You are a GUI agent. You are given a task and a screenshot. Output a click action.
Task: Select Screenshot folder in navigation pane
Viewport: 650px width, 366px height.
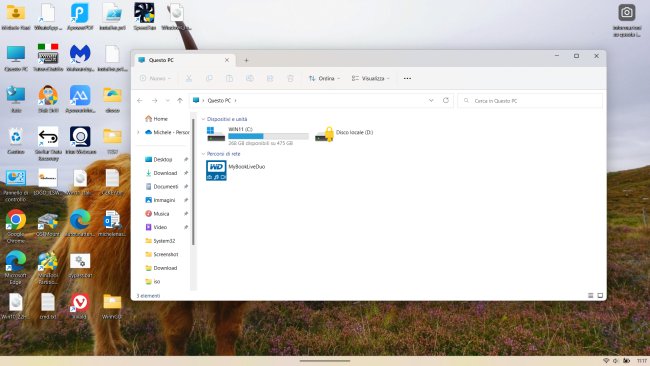pos(162,255)
